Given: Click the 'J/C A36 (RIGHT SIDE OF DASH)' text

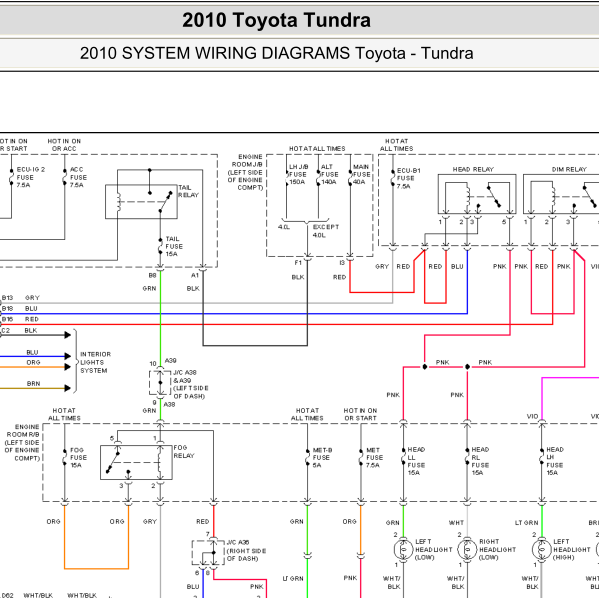Looking at the screenshot, I should click(246, 551).
